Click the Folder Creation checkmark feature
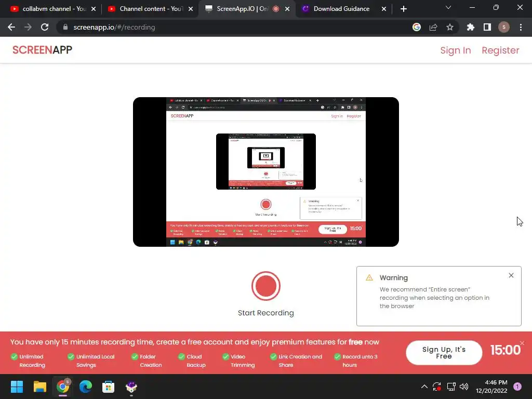532x399 pixels. [147, 361]
